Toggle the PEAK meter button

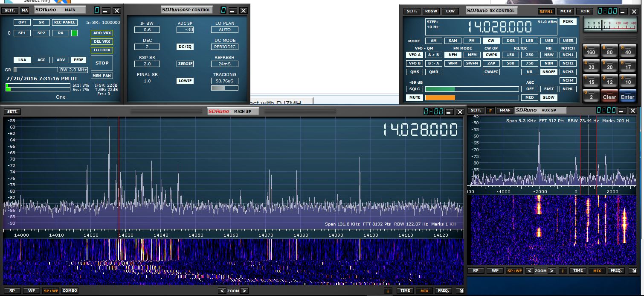click(568, 21)
